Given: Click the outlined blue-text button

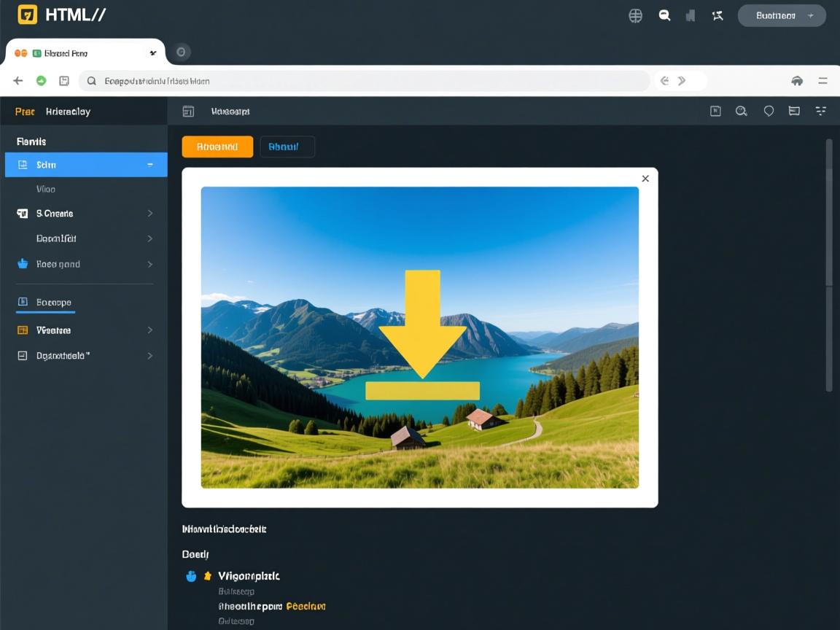Looking at the screenshot, I should coord(287,147).
